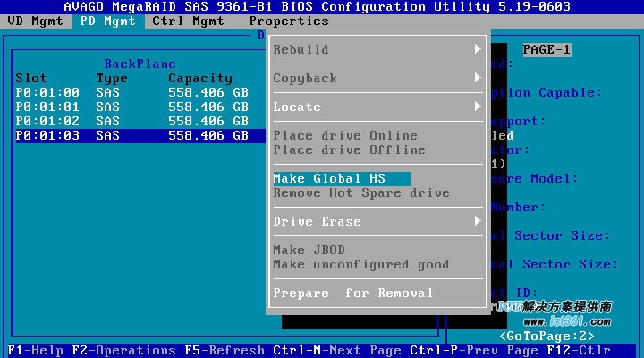Select drive row P0:01:00
The height and width of the screenshot is (358, 644).
click(x=132, y=92)
